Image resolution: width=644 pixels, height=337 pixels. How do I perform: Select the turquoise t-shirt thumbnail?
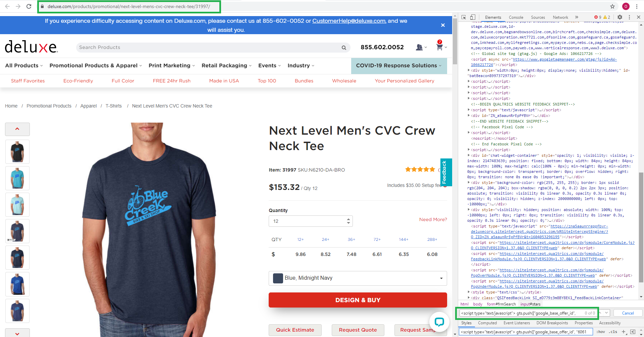pyautogui.click(x=17, y=178)
